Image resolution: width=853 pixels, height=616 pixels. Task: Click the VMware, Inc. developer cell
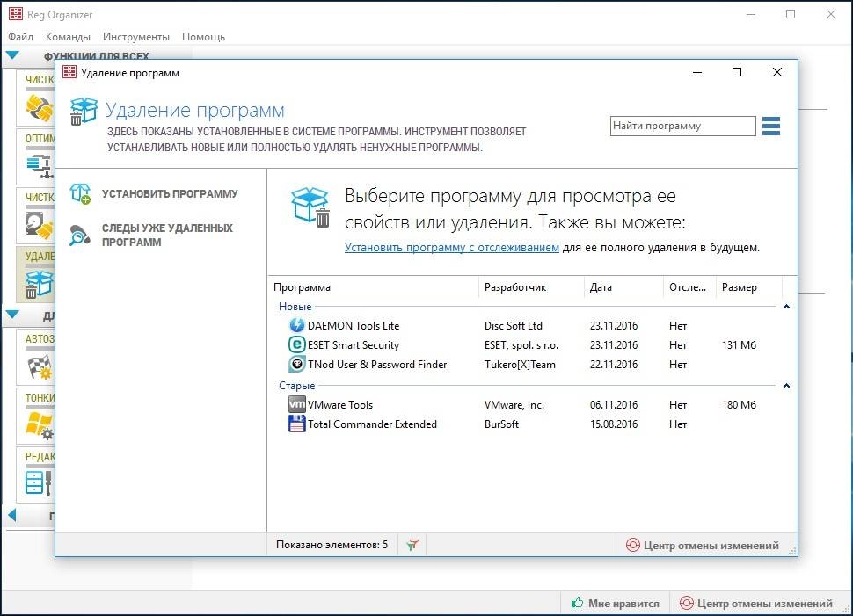tap(514, 405)
